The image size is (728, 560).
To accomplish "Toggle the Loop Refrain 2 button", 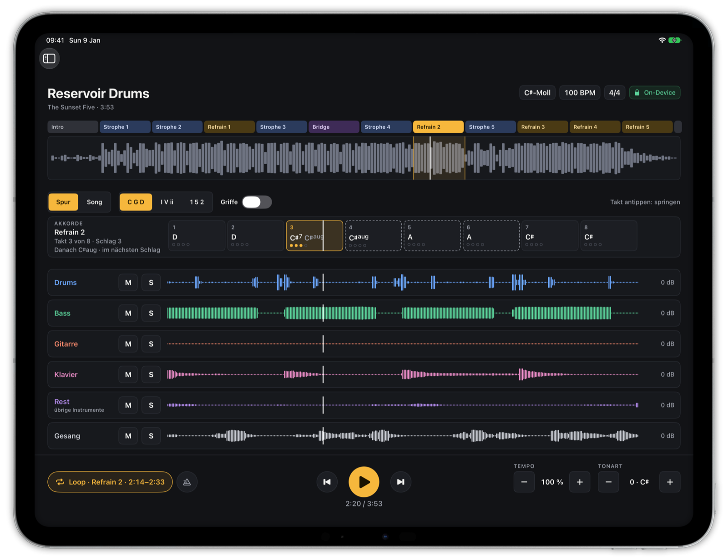I will (110, 482).
